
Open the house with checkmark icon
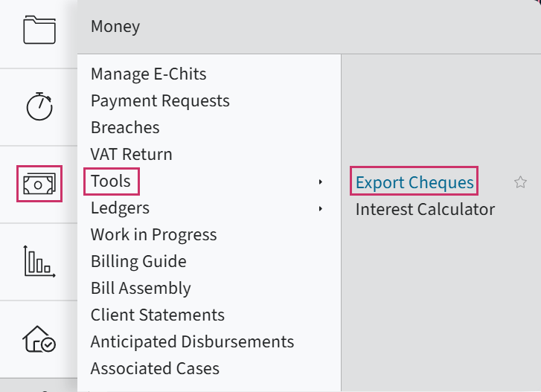pyautogui.click(x=39, y=339)
